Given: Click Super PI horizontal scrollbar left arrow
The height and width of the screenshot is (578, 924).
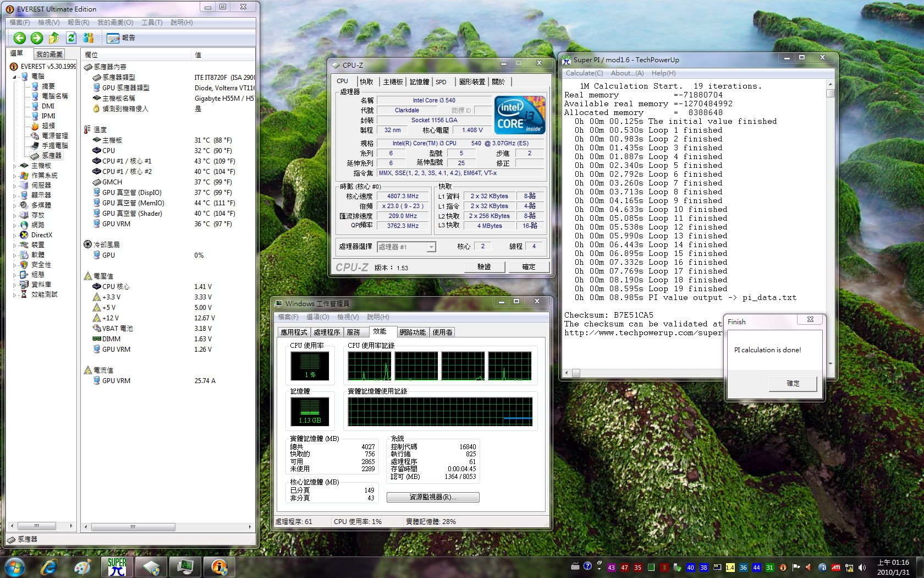Looking at the screenshot, I should click(x=566, y=373).
